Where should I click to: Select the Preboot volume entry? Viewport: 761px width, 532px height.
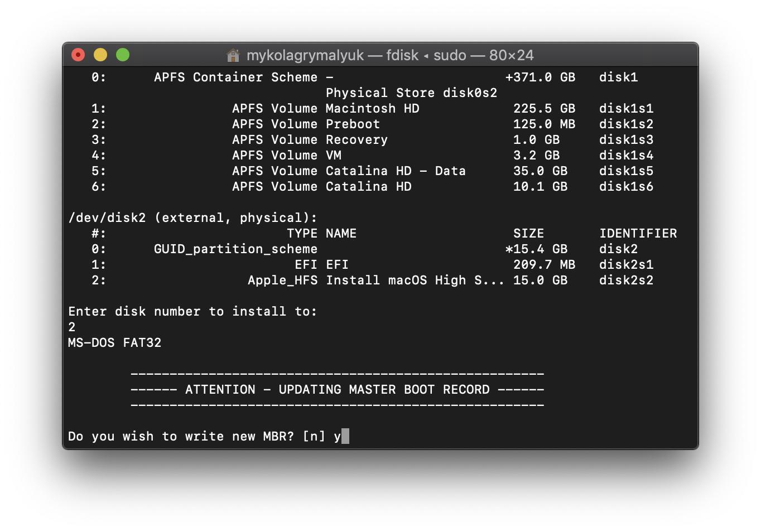point(306,124)
